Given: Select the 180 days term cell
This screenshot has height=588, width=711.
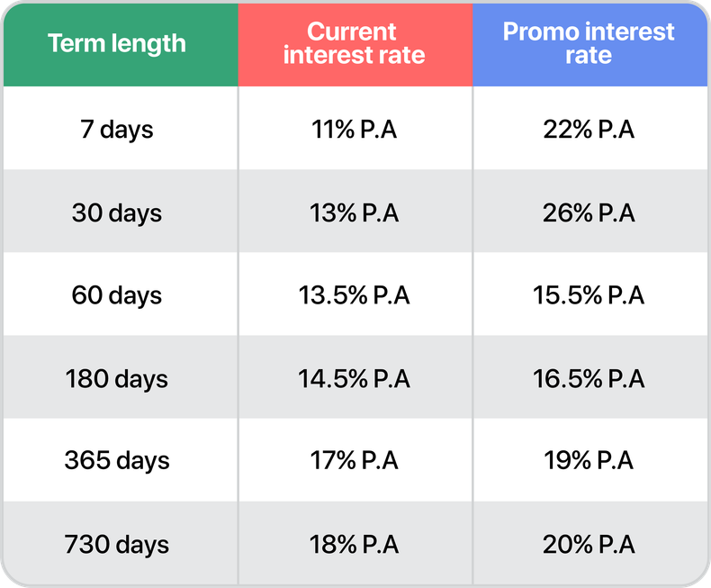Looking at the screenshot, I should [x=117, y=379].
